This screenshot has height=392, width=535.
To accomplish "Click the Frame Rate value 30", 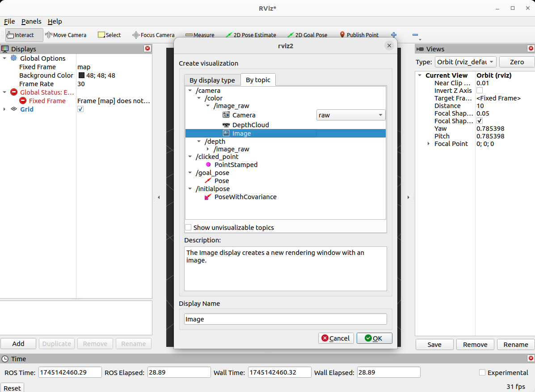I will coord(81,84).
